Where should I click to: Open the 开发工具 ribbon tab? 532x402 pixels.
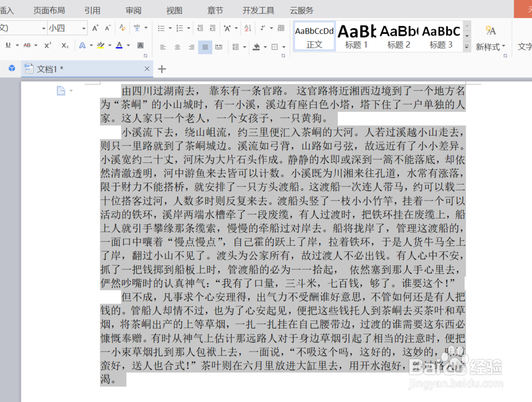[258, 11]
